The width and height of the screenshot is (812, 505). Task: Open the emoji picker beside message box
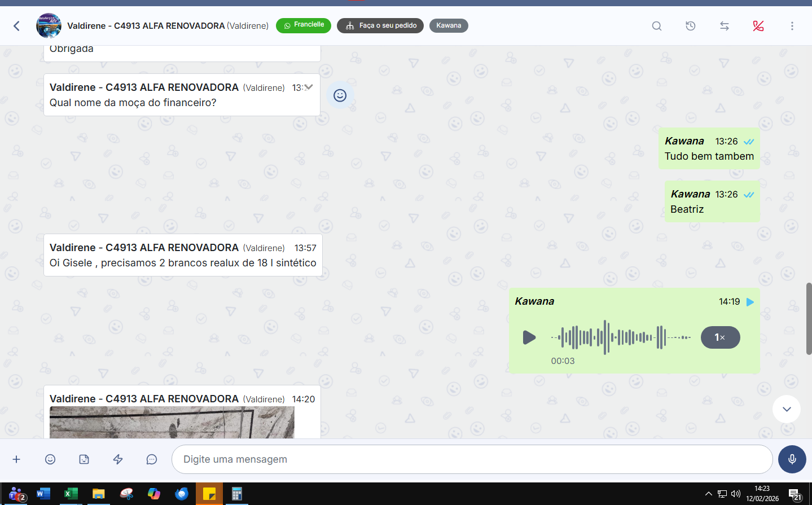[x=50, y=459]
